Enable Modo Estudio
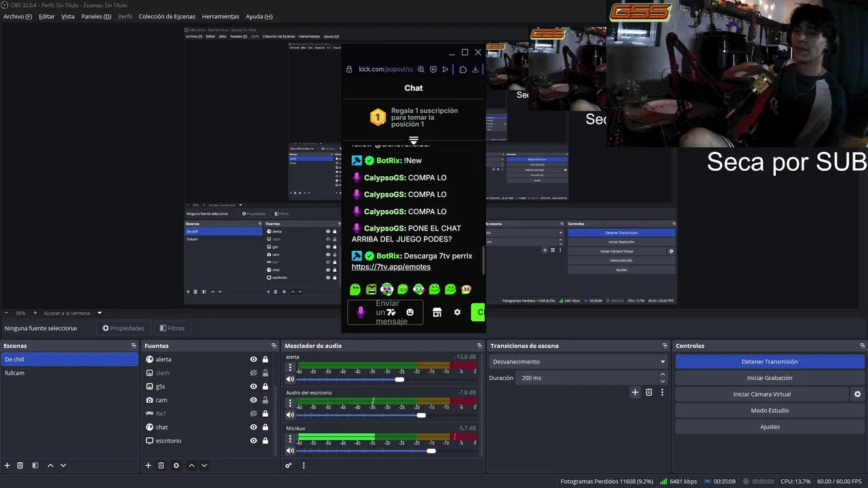 770,410
